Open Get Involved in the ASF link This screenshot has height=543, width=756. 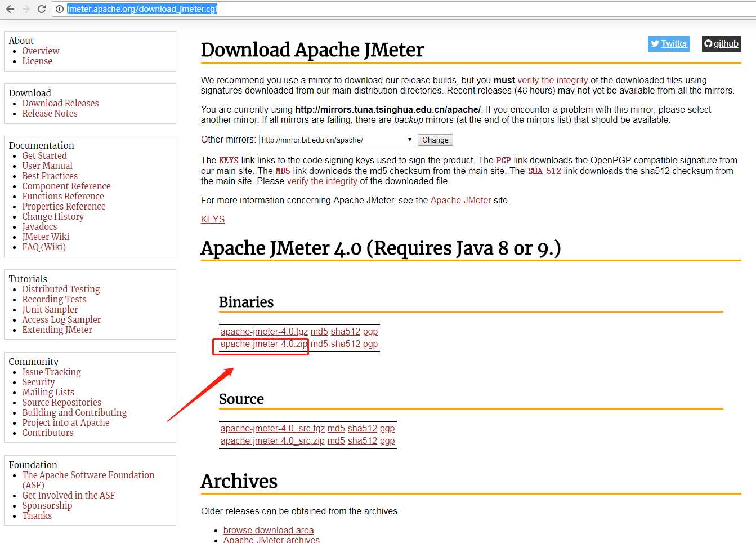68,495
